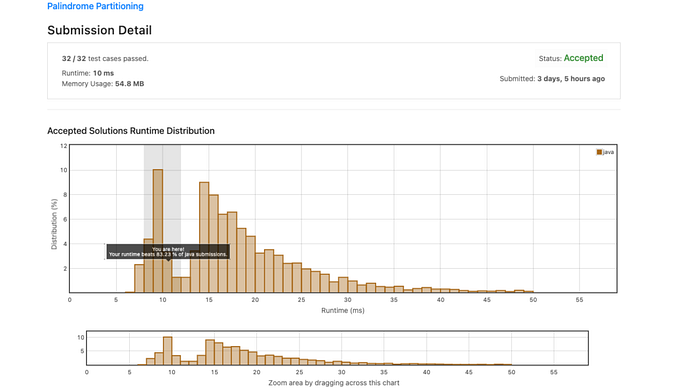
Task: Click the 'You are here!' tooltip
Action: [x=168, y=252]
